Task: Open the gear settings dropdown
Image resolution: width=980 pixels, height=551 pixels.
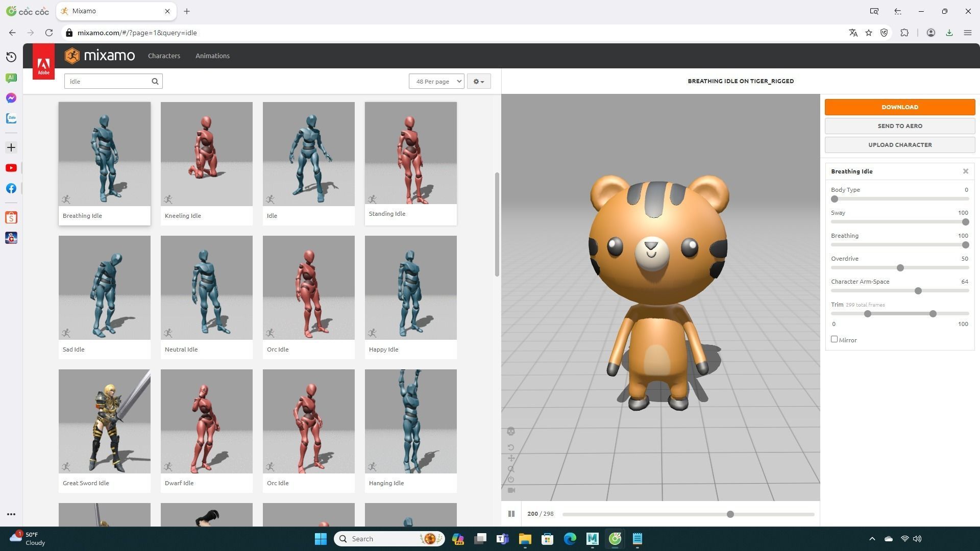Action: point(478,81)
